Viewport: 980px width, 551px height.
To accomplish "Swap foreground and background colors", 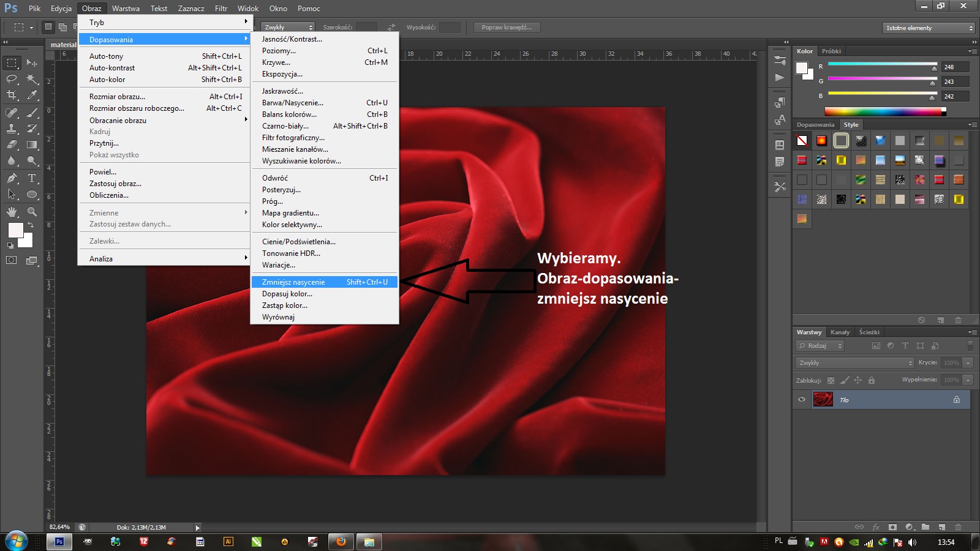I will (x=31, y=225).
